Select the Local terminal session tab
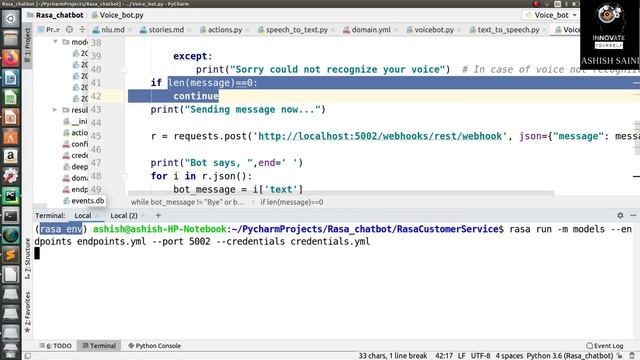 click(x=83, y=216)
